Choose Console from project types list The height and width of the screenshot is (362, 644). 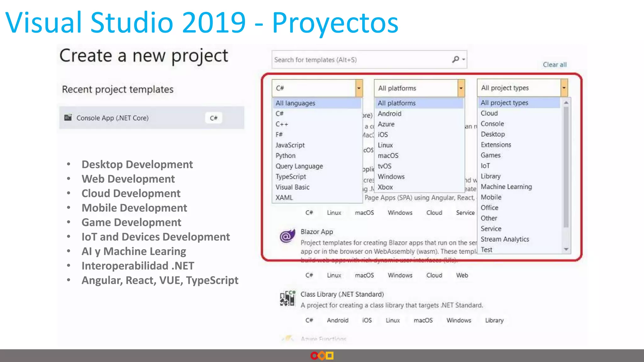[519, 124]
